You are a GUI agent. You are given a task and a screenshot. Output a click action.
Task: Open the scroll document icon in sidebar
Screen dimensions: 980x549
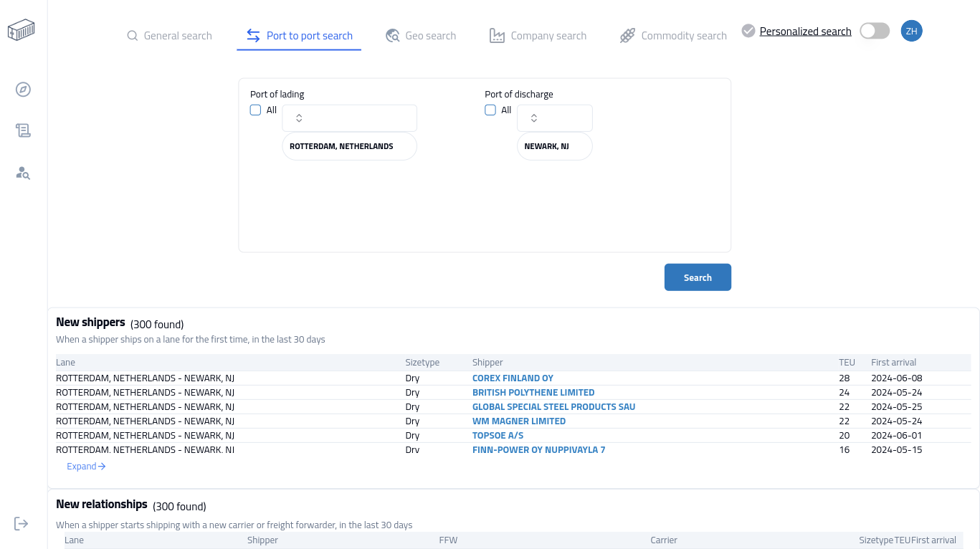(23, 130)
